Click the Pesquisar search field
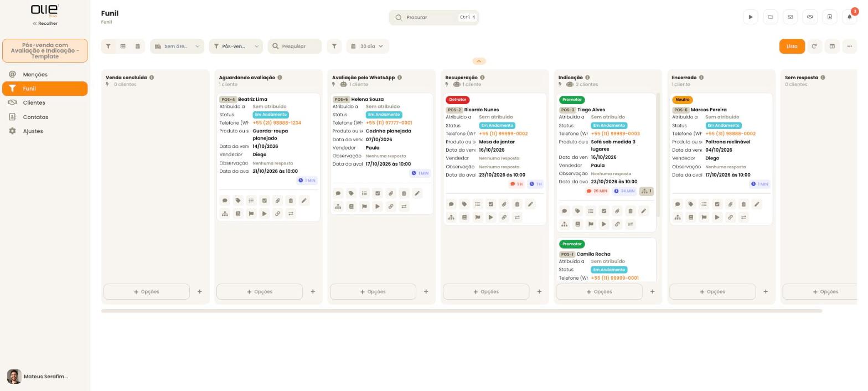 coord(294,47)
